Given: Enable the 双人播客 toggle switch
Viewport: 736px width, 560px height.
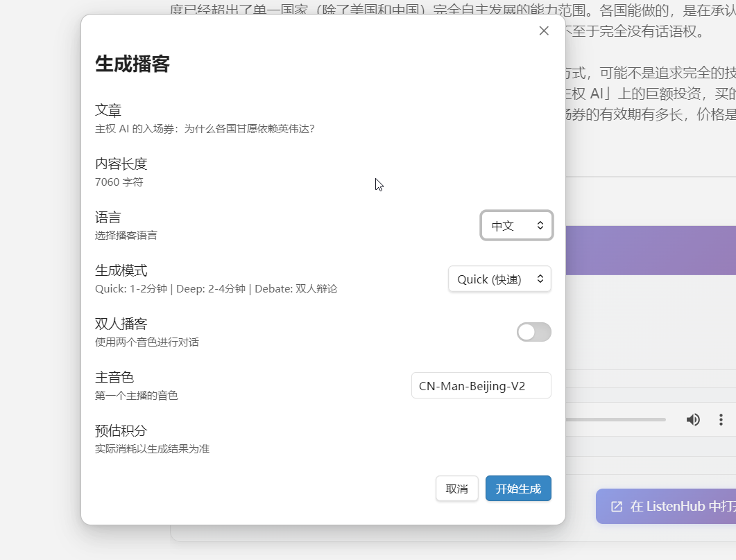Looking at the screenshot, I should [533, 332].
